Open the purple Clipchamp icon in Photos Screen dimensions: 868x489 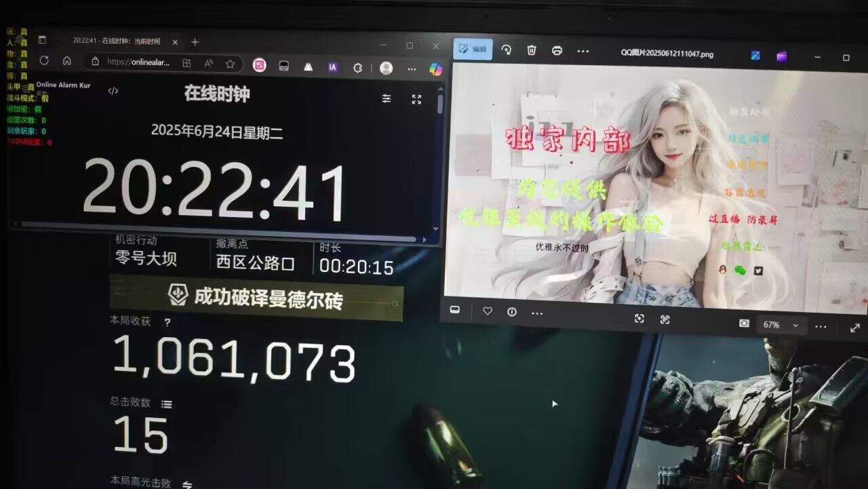coord(782,56)
